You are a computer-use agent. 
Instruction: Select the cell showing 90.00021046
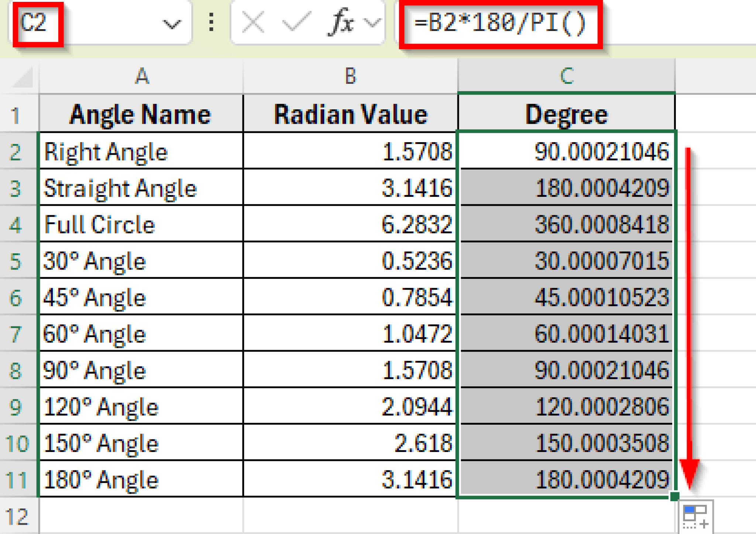click(566, 151)
